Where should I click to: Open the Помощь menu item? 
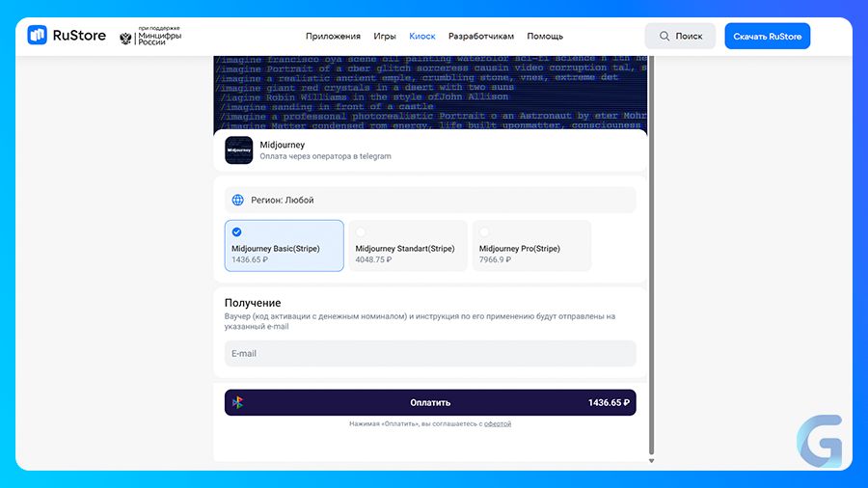pyautogui.click(x=545, y=36)
